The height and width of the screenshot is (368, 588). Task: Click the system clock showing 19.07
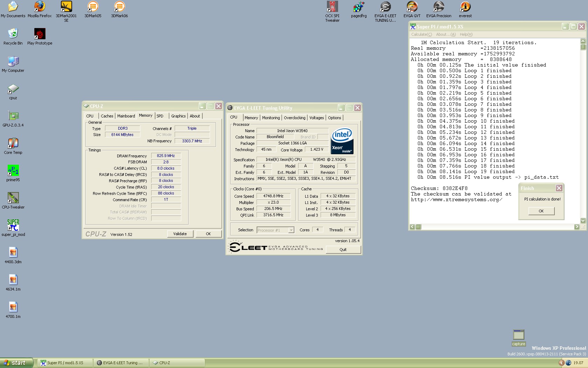(x=578, y=363)
